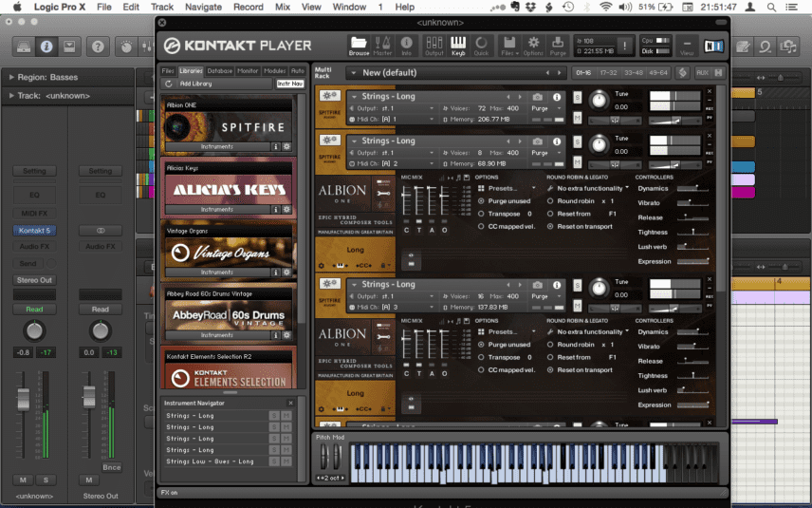Open macOS Spotlight search
Image resolution: width=812 pixels, height=508 pixels.
771,8
